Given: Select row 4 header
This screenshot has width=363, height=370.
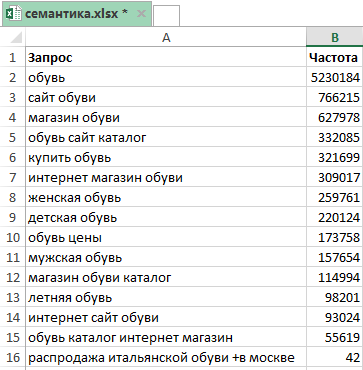Looking at the screenshot, I should (12, 117).
